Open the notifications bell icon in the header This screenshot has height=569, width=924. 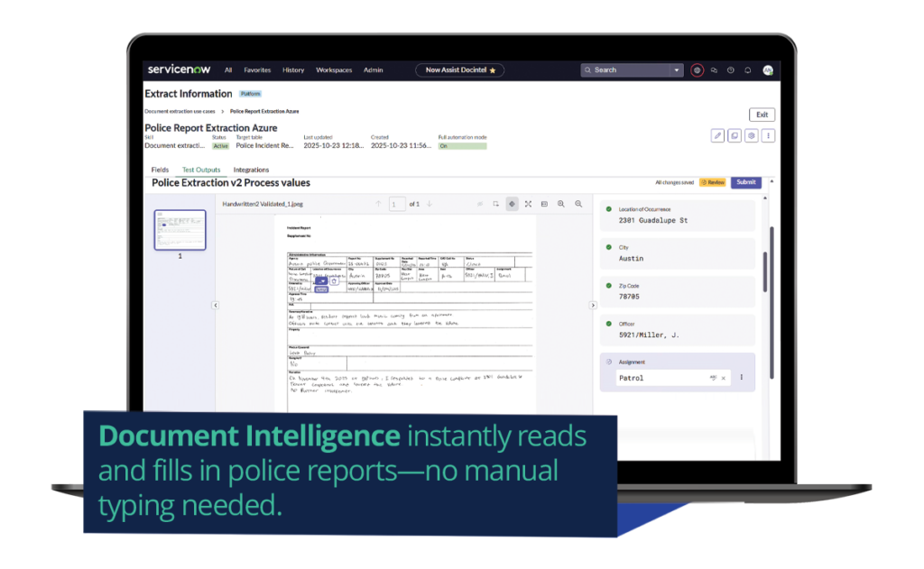746,69
